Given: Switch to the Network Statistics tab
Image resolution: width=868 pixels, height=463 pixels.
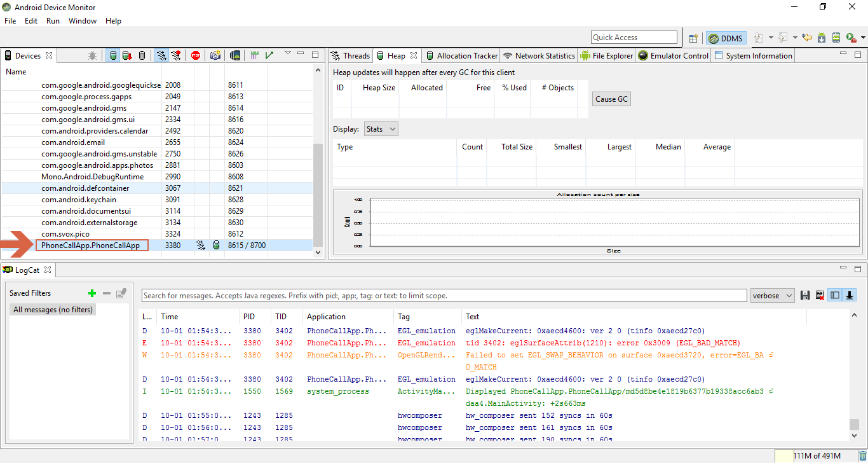Looking at the screenshot, I should [539, 56].
